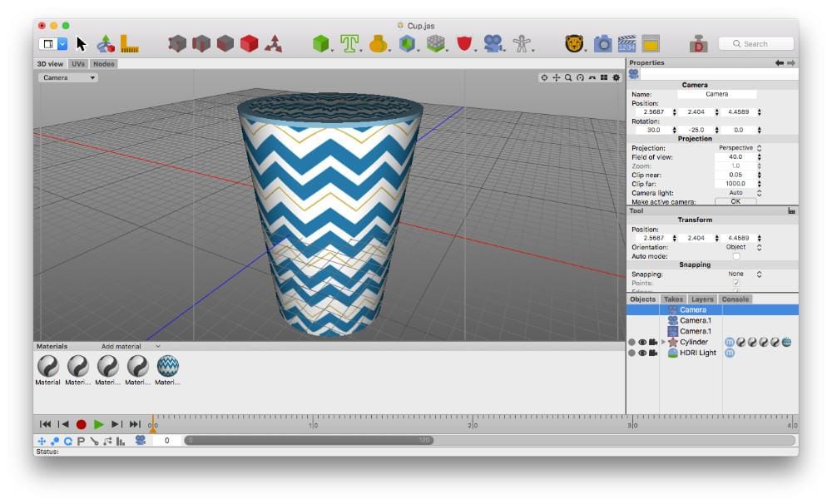Image resolution: width=832 pixels, height=504 pixels.
Task: Toggle the P parameter keyframe icon
Action: (x=82, y=441)
